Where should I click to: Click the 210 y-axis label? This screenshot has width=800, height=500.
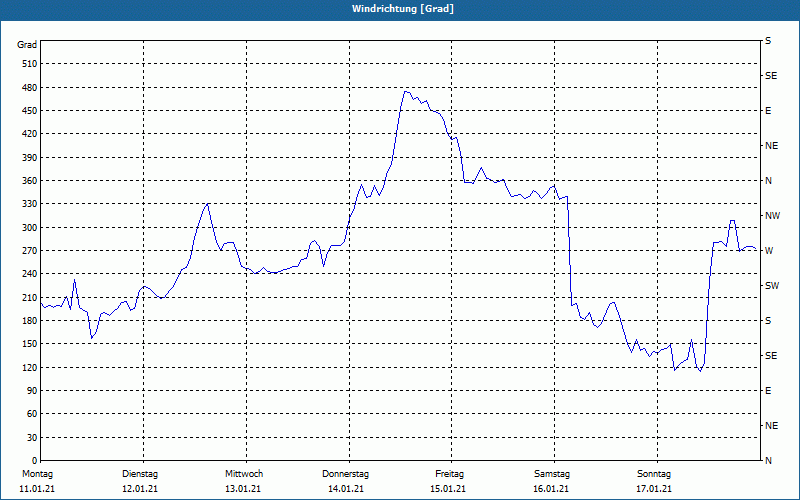[30, 297]
